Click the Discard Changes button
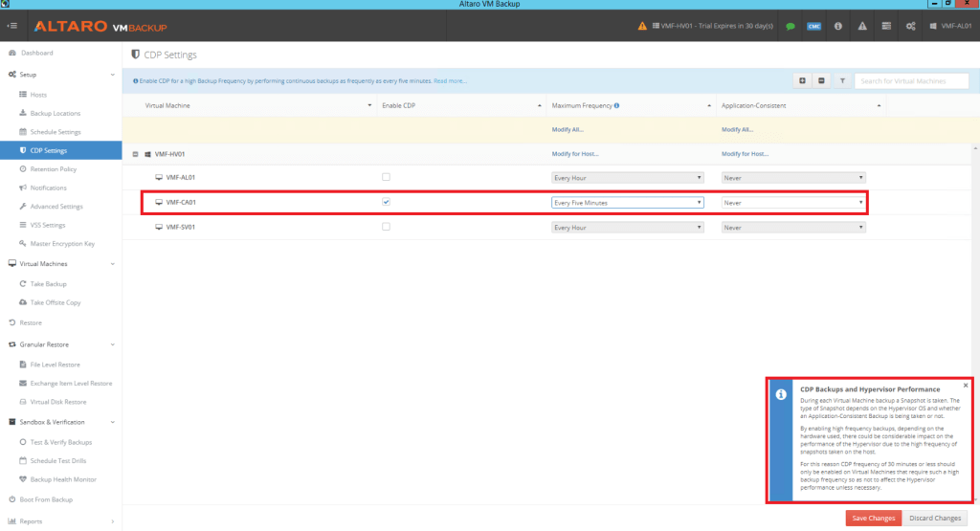 [x=935, y=518]
